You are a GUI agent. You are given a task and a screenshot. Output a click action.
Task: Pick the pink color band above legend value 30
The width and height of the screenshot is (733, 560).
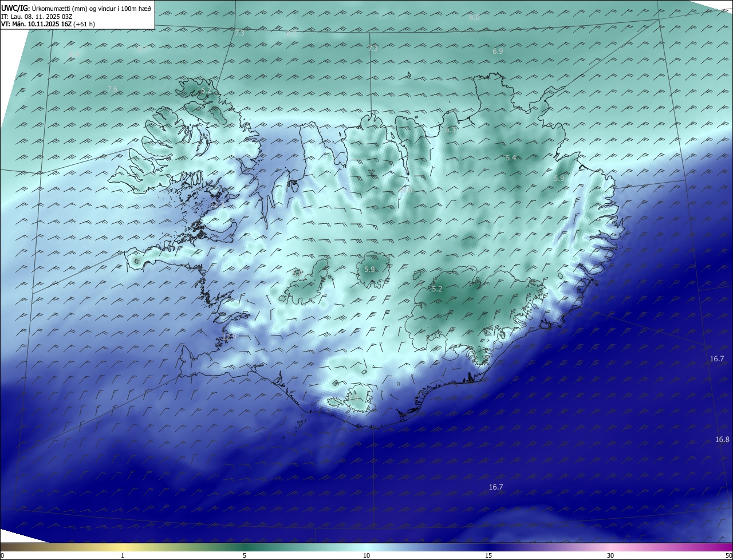click(610, 547)
